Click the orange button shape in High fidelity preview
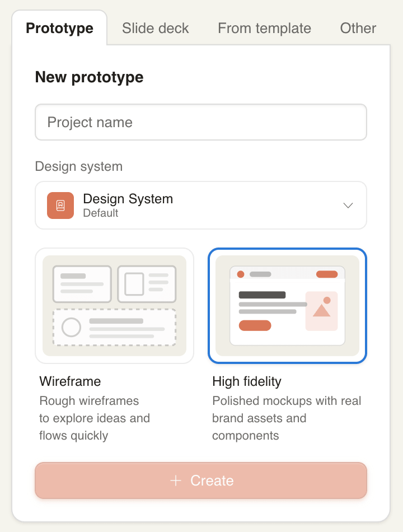The height and width of the screenshot is (532, 403). [x=255, y=325]
